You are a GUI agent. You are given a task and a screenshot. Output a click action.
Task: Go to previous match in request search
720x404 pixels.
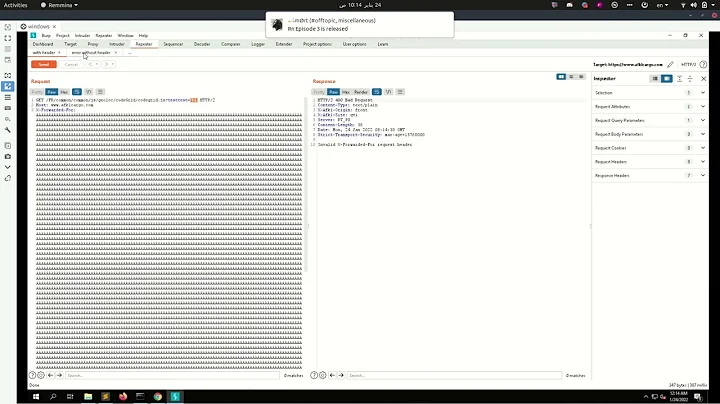(x=51, y=375)
